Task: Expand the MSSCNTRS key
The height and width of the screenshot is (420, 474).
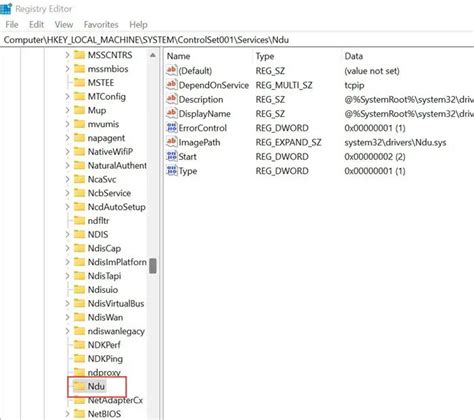Action: 67,55
